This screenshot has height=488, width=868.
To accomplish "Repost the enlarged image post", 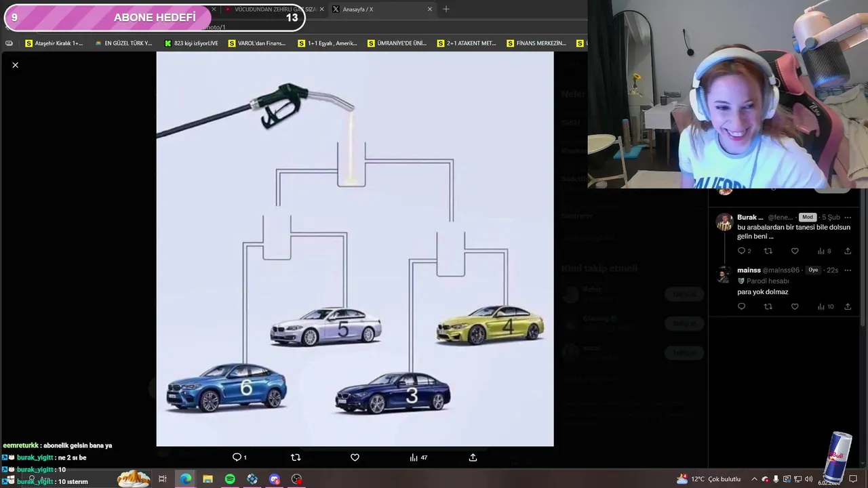I will pyautogui.click(x=296, y=457).
